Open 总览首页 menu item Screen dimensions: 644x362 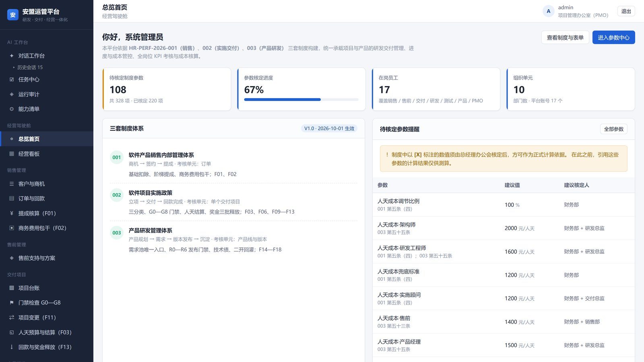47,139
